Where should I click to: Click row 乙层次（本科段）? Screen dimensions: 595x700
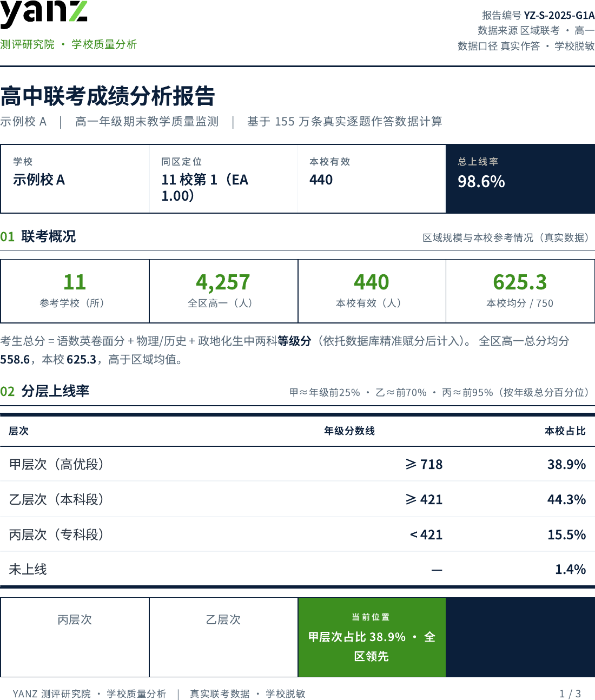[297, 499]
